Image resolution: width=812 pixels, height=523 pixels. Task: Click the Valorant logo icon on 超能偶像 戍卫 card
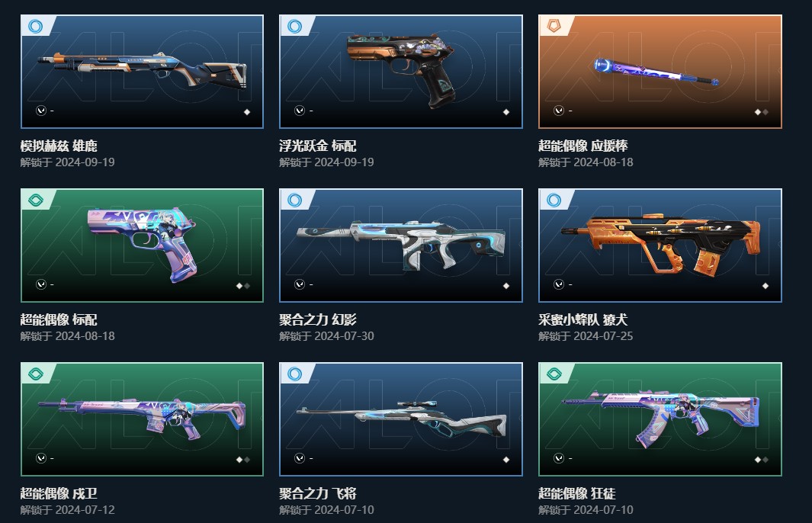pos(41,458)
